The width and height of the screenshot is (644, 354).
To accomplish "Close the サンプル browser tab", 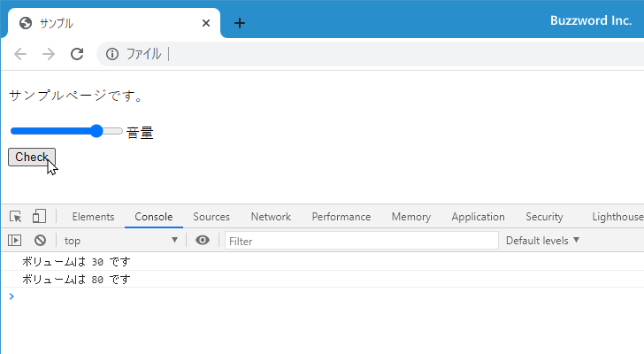I will [x=206, y=23].
